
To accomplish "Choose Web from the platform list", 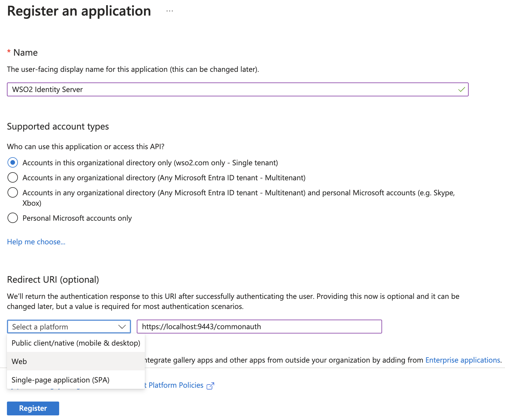I will click(x=76, y=361).
